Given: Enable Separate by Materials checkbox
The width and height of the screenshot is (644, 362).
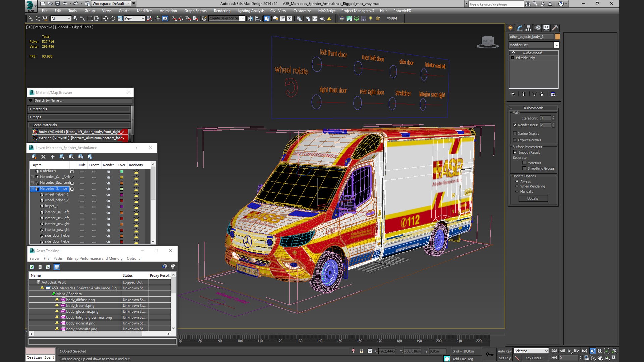Looking at the screenshot, I should tap(524, 163).
